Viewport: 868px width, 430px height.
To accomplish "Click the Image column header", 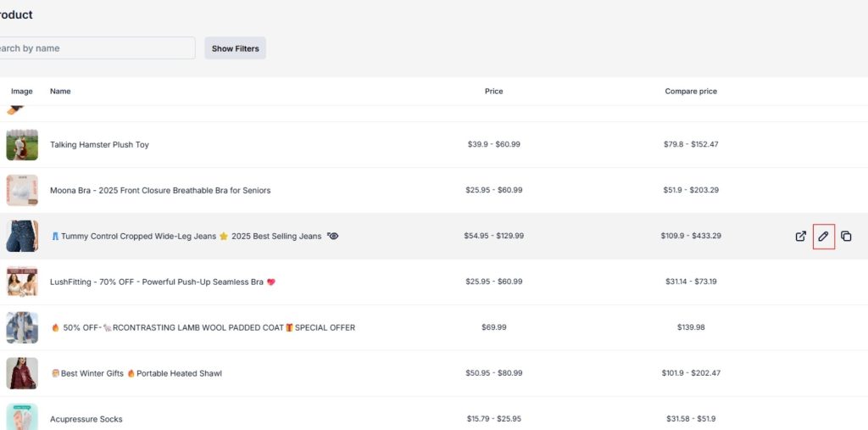I will coord(22,92).
